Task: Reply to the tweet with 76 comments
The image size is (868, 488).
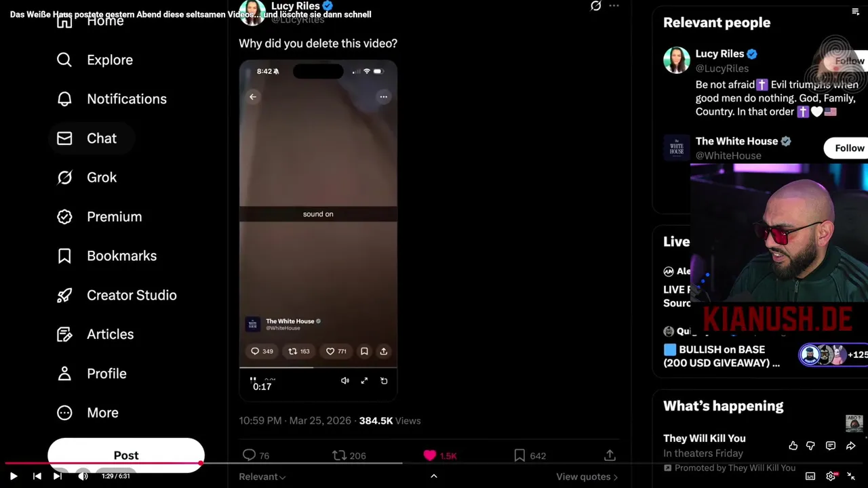Action: point(249,455)
